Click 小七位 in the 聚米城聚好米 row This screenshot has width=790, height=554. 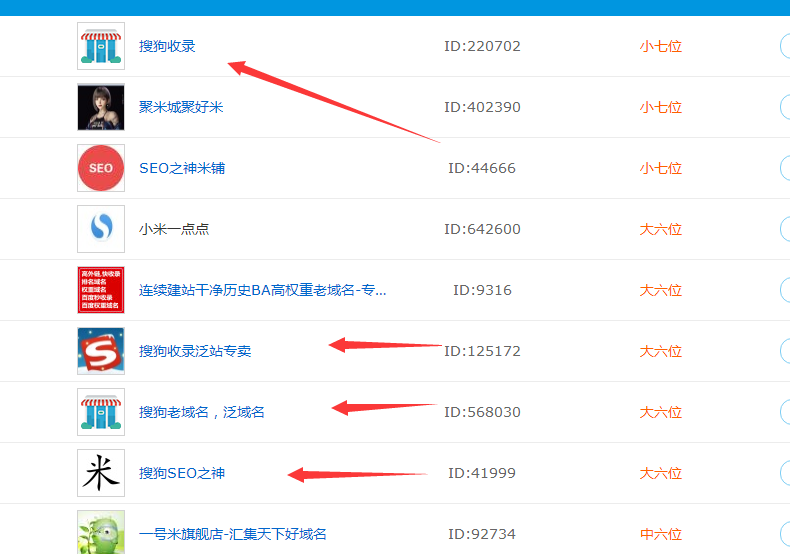(x=661, y=107)
